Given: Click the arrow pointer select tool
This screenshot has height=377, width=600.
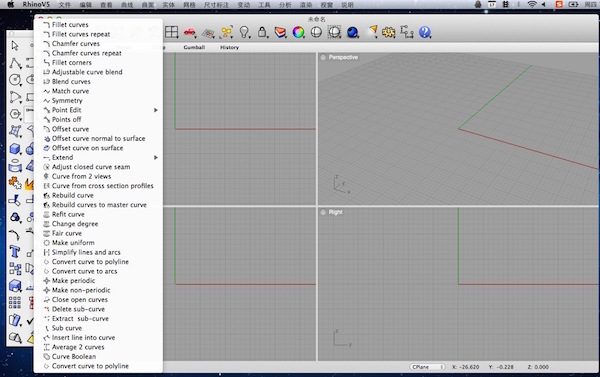Looking at the screenshot, I should pyautogui.click(x=15, y=46).
